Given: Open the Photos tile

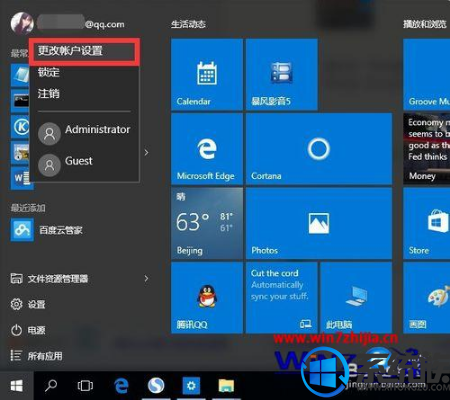Looking at the screenshot, I should click(319, 223).
